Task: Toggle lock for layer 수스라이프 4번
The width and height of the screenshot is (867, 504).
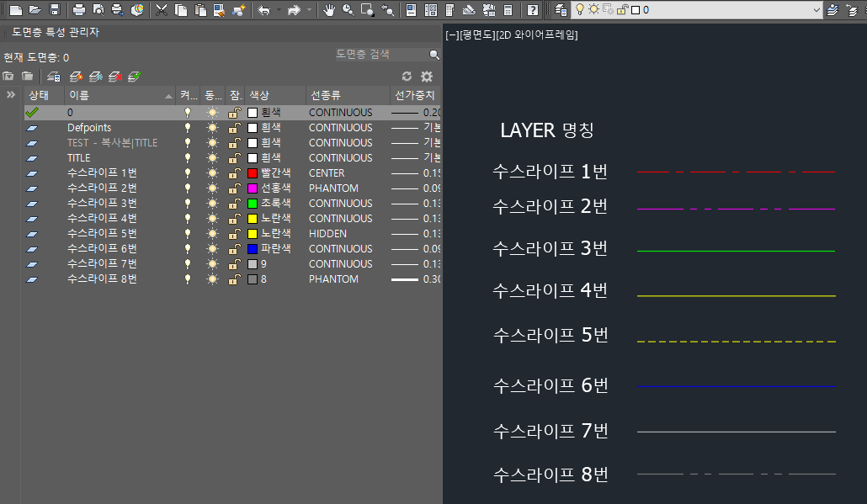Action: pos(235,219)
